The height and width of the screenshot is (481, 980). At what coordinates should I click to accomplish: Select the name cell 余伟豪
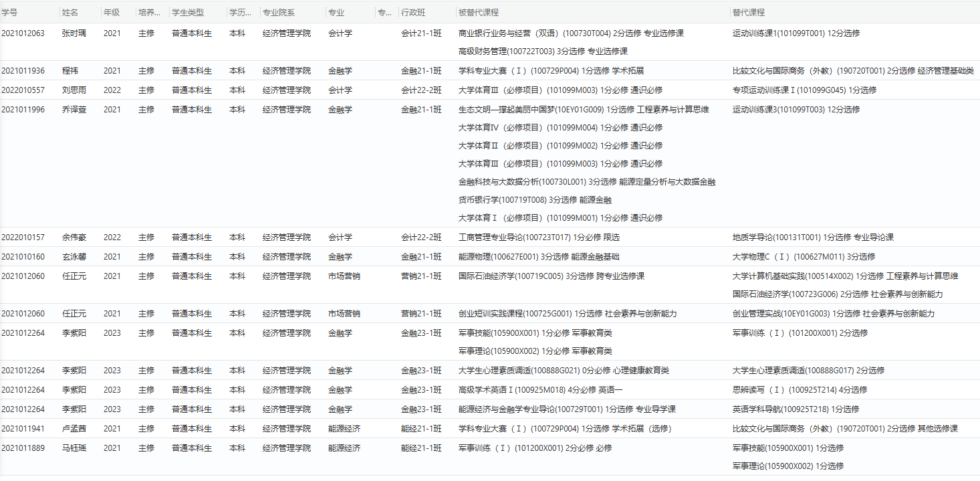coord(74,237)
